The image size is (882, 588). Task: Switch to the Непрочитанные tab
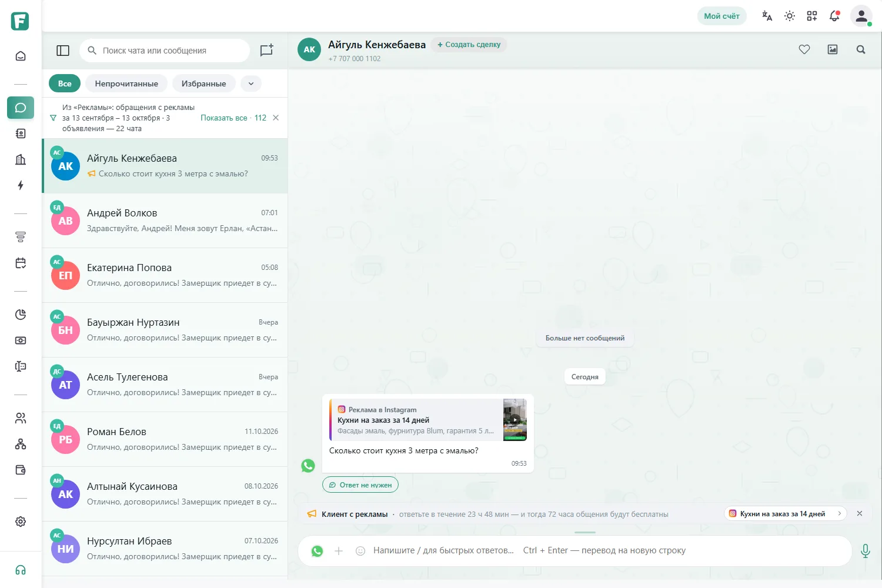click(x=126, y=83)
